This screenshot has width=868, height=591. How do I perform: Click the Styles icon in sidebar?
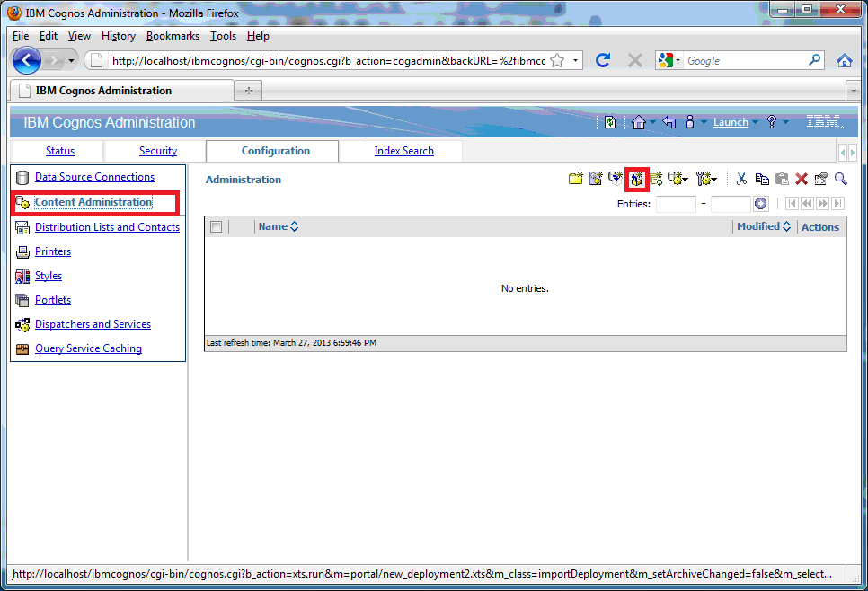point(22,276)
